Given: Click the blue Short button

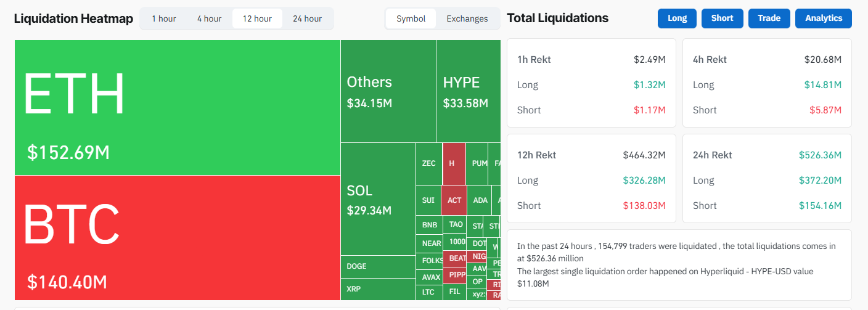Looking at the screenshot, I should click(x=722, y=18).
